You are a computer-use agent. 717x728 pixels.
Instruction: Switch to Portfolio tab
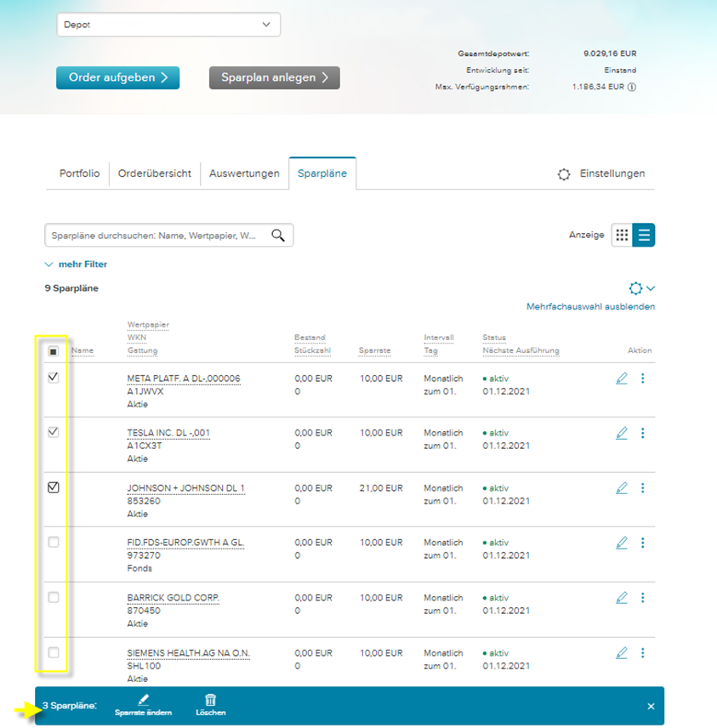coord(79,173)
